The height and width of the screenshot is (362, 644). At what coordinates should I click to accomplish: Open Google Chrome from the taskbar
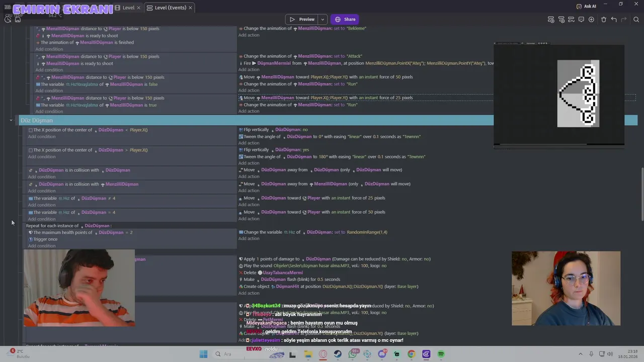tap(411, 354)
